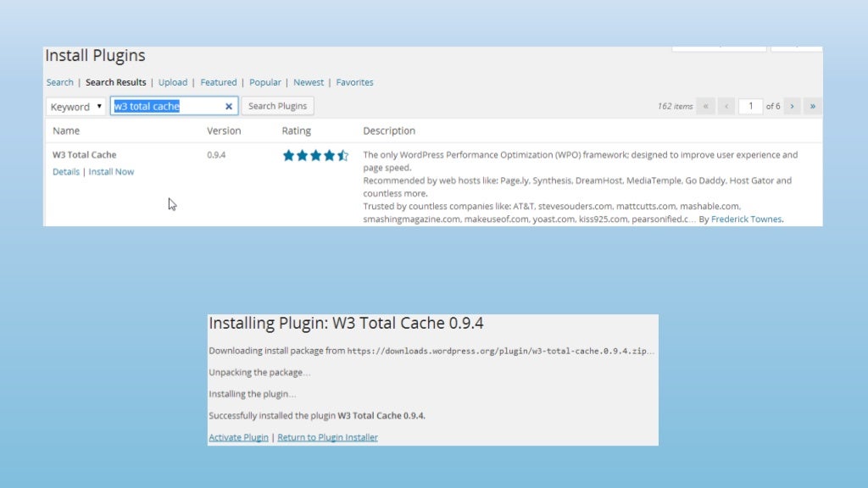Image resolution: width=868 pixels, height=488 pixels.
Task: Show Popular plugins
Action: coord(265,82)
